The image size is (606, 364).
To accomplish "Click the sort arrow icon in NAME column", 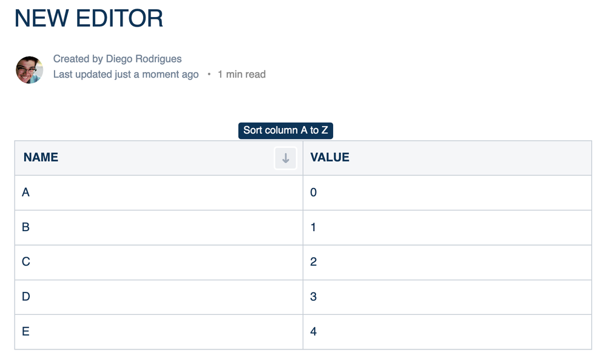I will coord(285,158).
